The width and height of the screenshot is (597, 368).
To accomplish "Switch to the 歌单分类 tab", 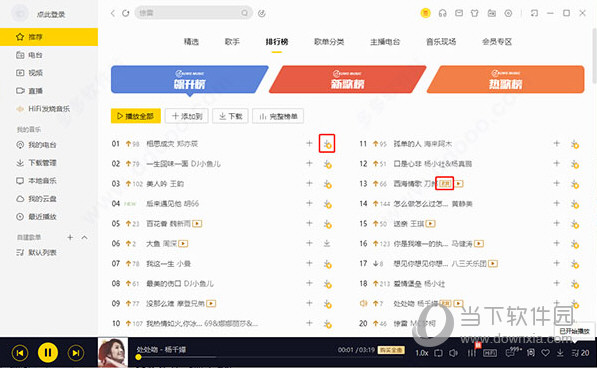I will (329, 41).
